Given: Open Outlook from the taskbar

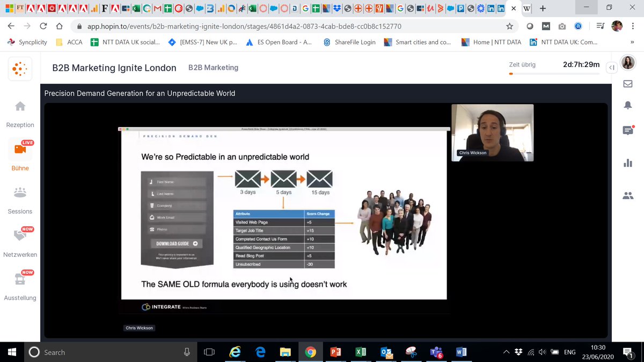Looking at the screenshot, I should [386, 352].
